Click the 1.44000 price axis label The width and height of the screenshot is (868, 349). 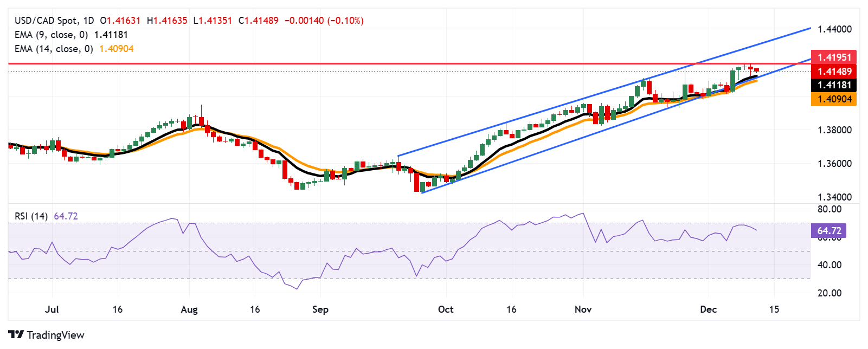click(834, 29)
